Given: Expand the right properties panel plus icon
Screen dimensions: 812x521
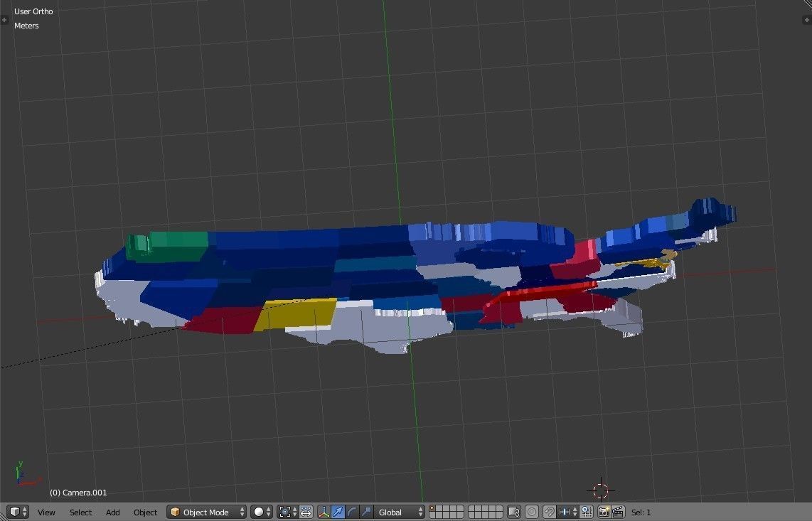Looking at the screenshot, I should [x=806, y=20].
